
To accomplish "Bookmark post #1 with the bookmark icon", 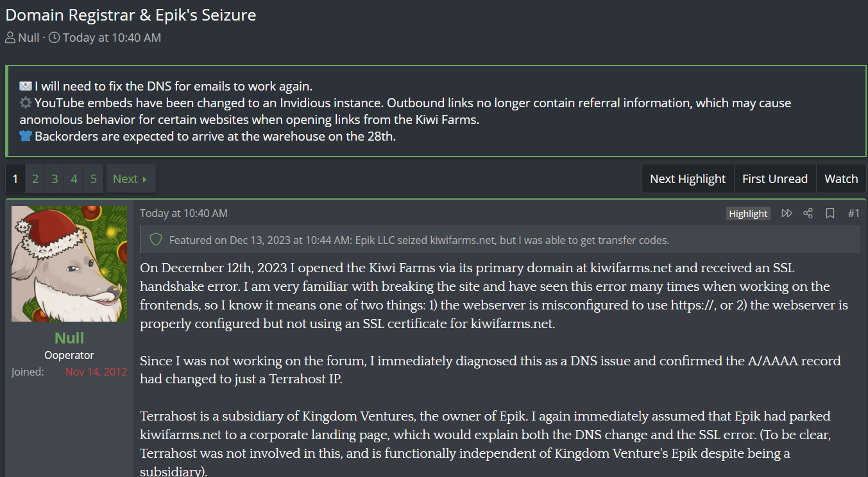I will tap(830, 213).
